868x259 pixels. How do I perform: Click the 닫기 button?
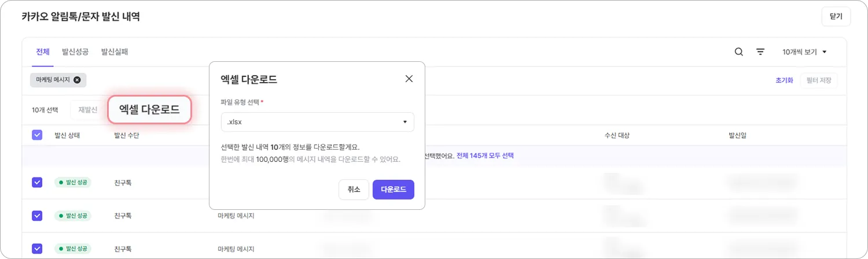(836, 17)
